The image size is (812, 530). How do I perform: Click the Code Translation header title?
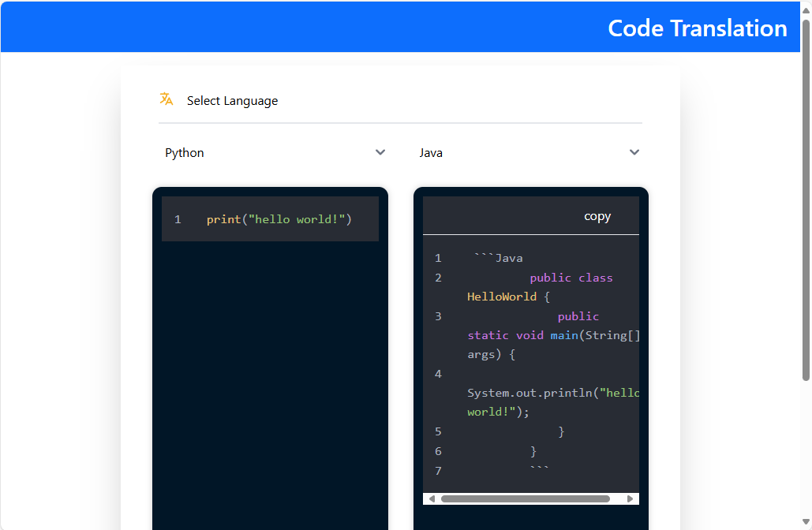coord(698,28)
